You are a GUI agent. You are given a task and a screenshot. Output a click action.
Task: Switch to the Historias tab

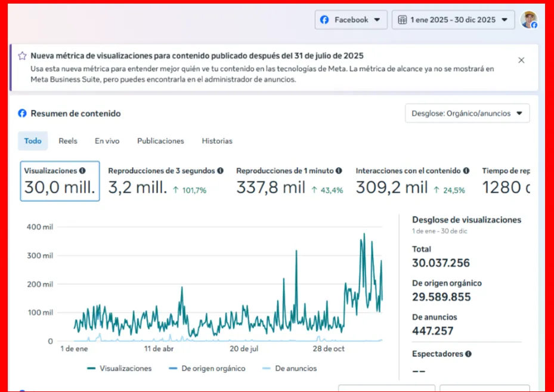click(217, 141)
